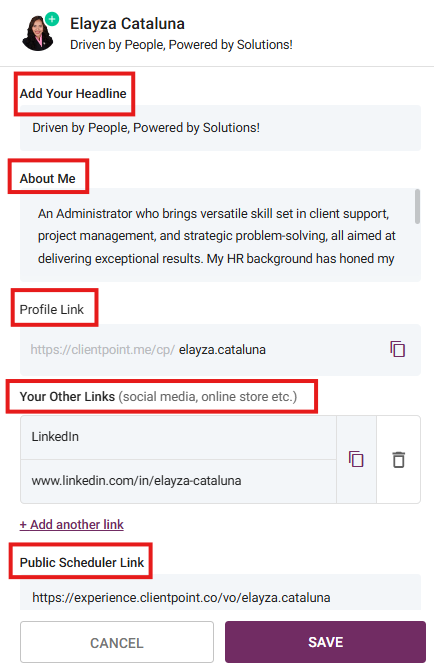
Task: Click the CANCEL button
Action: [x=117, y=642]
